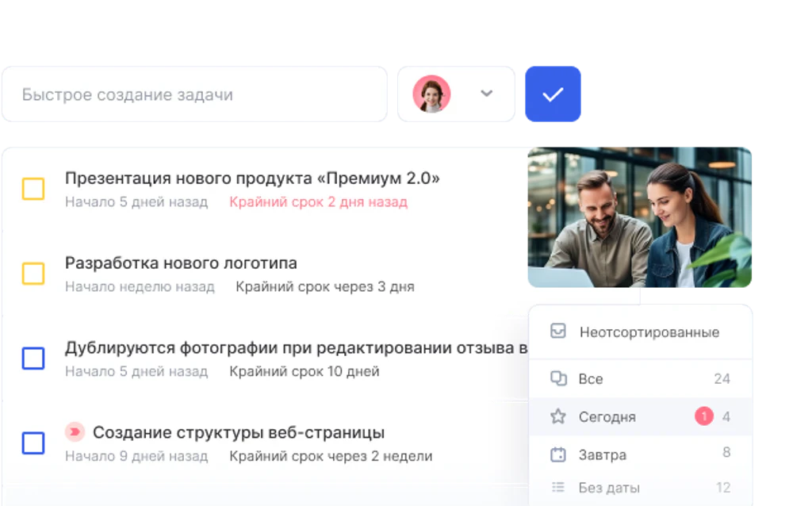Open task Дублируются фотографии при редактировании

click(297, 348)
